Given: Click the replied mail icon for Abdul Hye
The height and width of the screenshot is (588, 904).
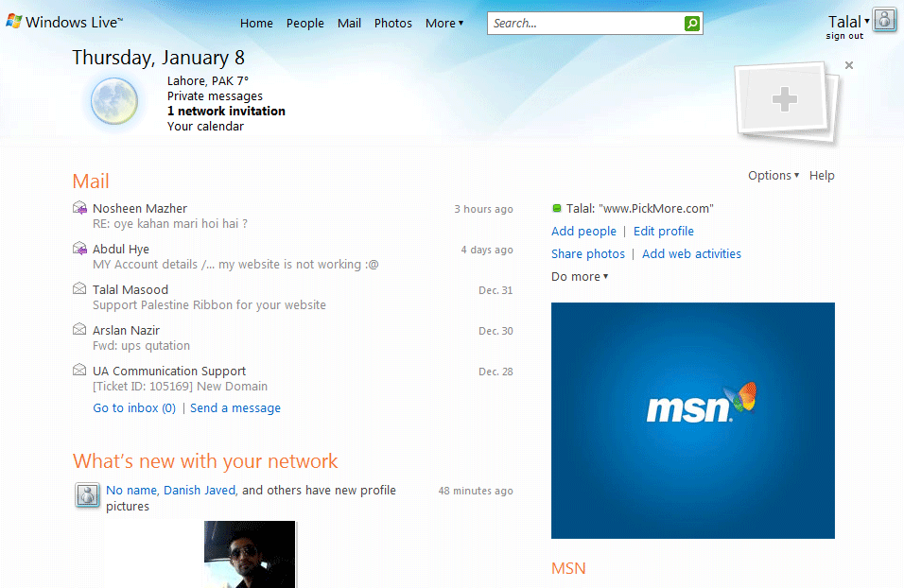Looking at the screenshot, I should [79, 249].
